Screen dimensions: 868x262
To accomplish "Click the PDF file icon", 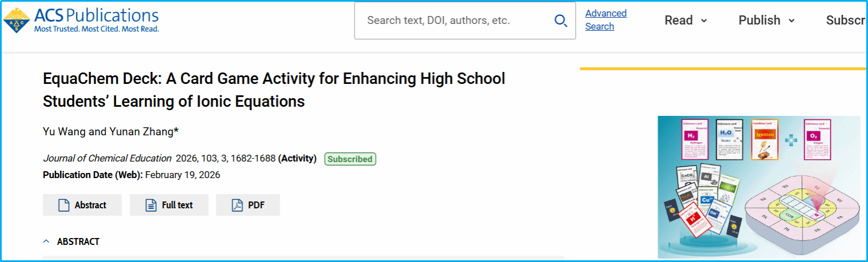I will pyautogui.click(x=237, y=205).
